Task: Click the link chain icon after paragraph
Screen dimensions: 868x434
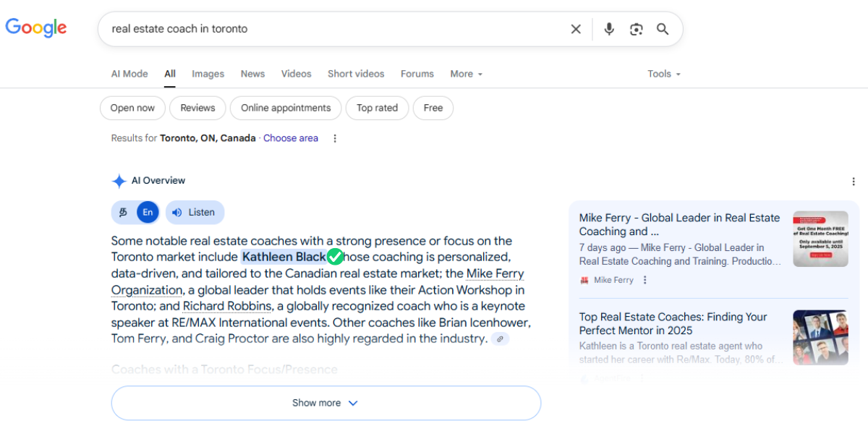Action: [x=500, y=339]
